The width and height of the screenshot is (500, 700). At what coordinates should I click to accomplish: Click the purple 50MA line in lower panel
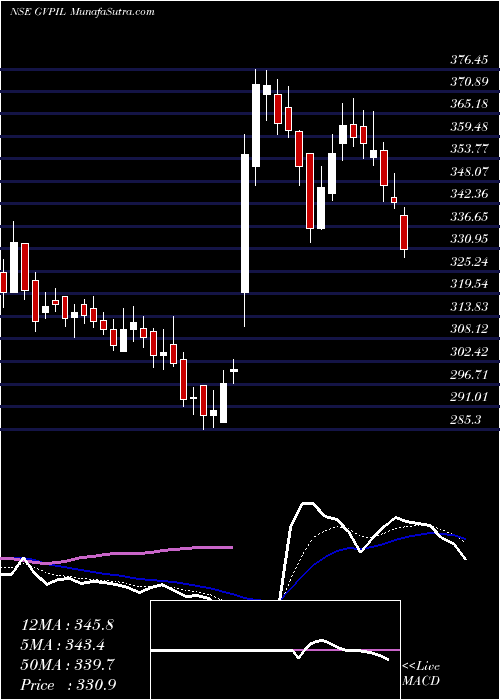pyautogui.click(x=116, y=554)
